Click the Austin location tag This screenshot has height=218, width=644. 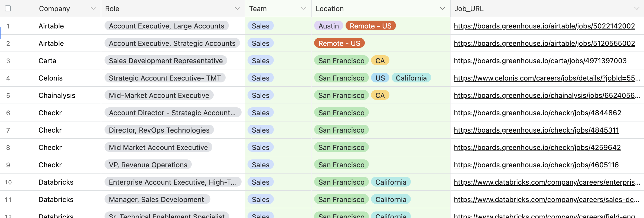[328, 26]
